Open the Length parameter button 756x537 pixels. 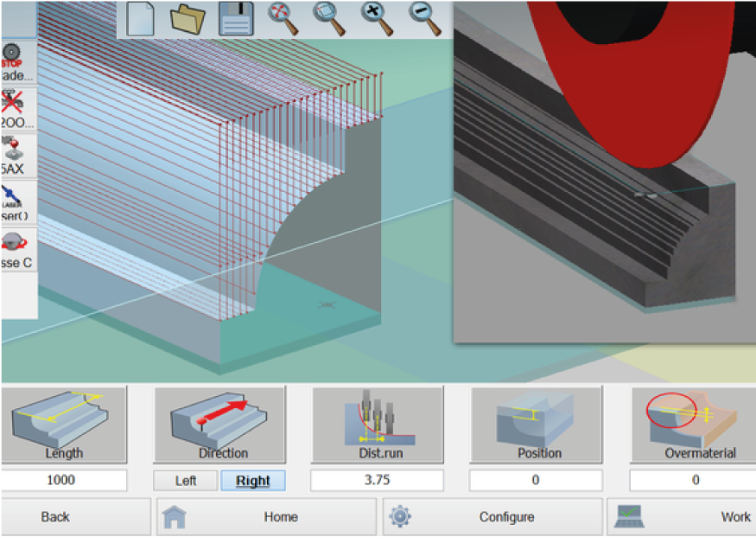tap(64, 425)
